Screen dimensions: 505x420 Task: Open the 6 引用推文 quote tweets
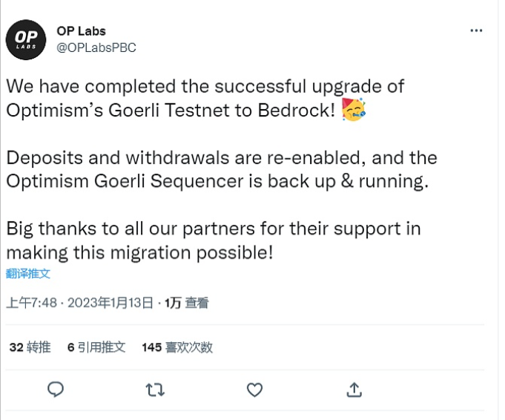pos(96,347)
